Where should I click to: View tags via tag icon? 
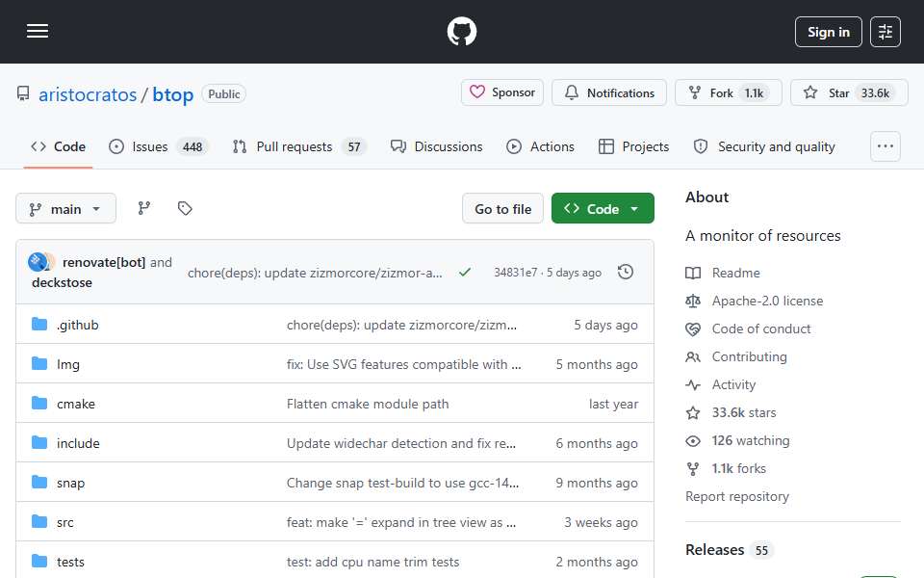point(185,208)
